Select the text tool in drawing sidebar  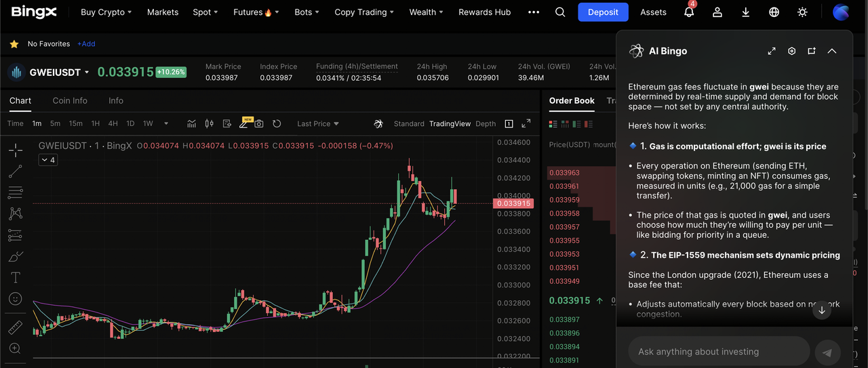(15, 277)
